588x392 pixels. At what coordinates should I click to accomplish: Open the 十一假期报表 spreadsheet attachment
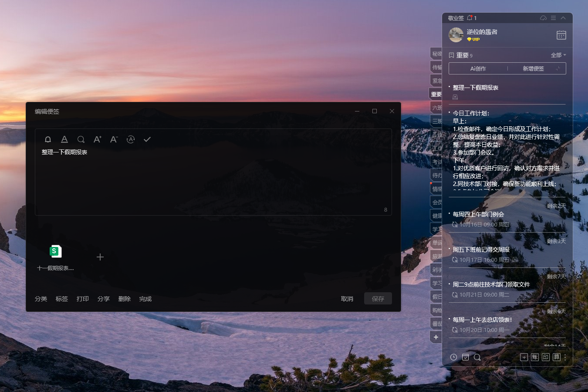pos(55,252)
